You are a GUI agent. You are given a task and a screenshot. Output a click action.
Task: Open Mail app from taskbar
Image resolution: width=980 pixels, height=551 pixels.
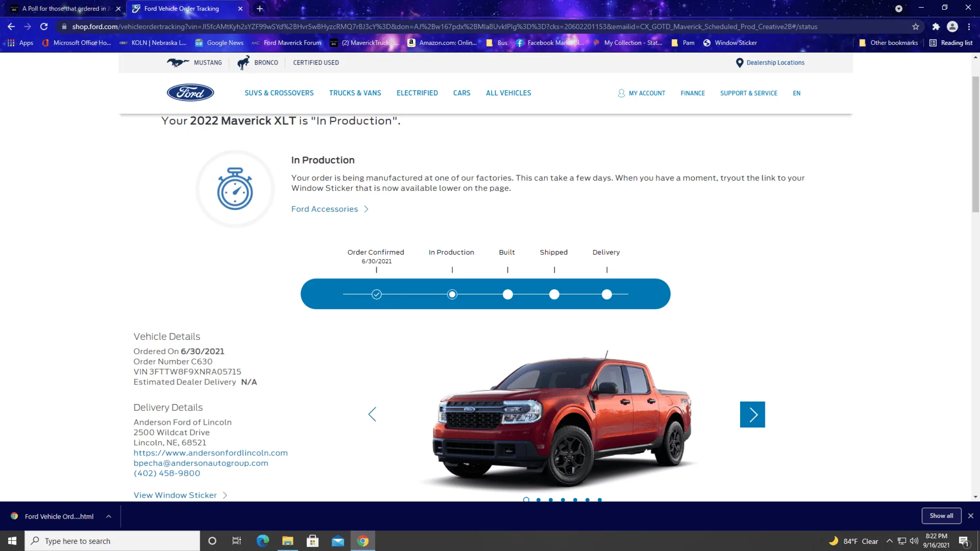click(338, 541)
